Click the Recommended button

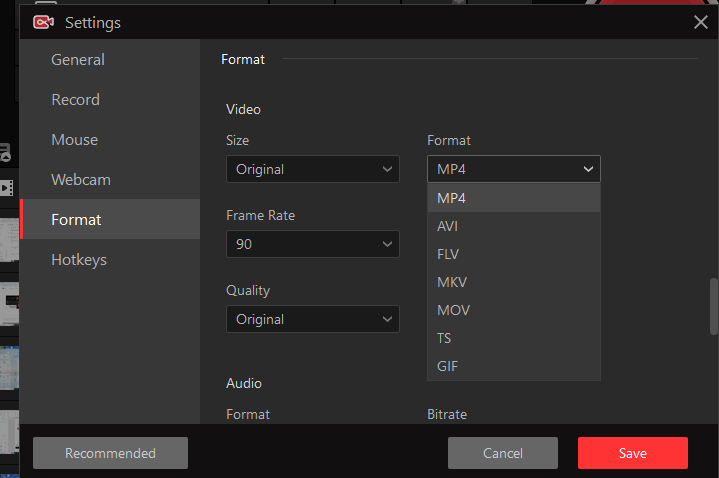click(111, 453)
